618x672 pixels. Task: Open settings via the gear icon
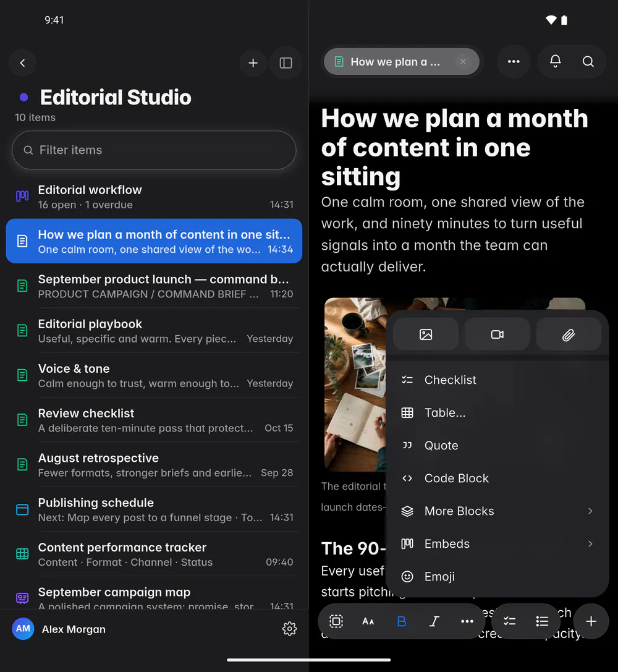(289, 629)
